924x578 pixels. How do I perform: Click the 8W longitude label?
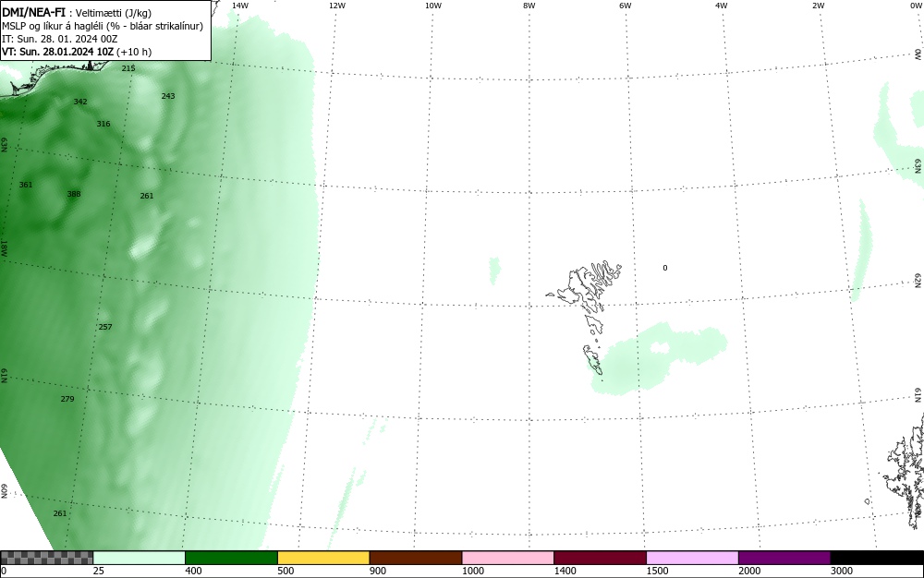(529, 6)
